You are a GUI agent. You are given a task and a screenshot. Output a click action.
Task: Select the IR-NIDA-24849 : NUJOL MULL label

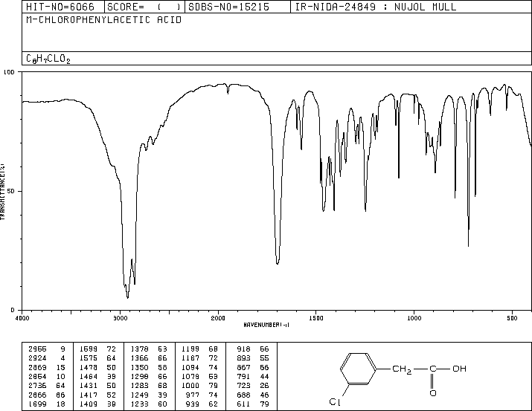click(x=376, y=7)
